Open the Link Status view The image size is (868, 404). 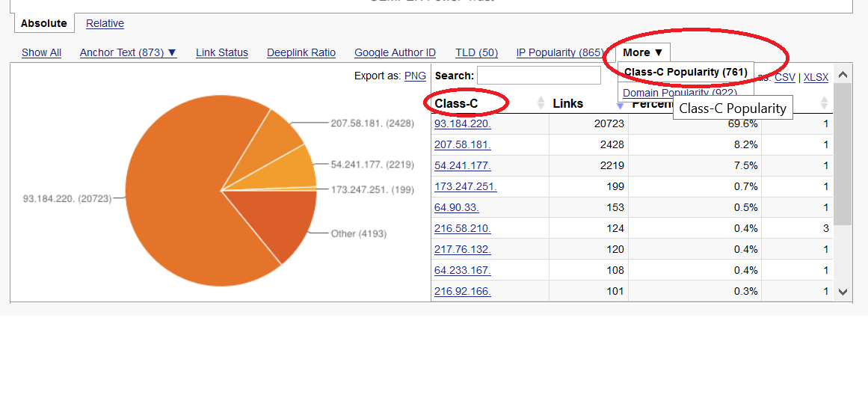click(222, 52)
